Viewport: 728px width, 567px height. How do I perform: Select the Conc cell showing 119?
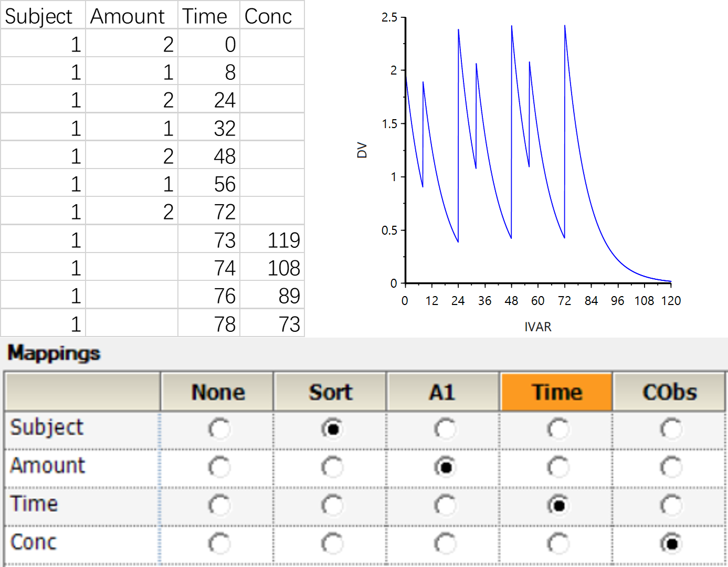click(272, 240)
